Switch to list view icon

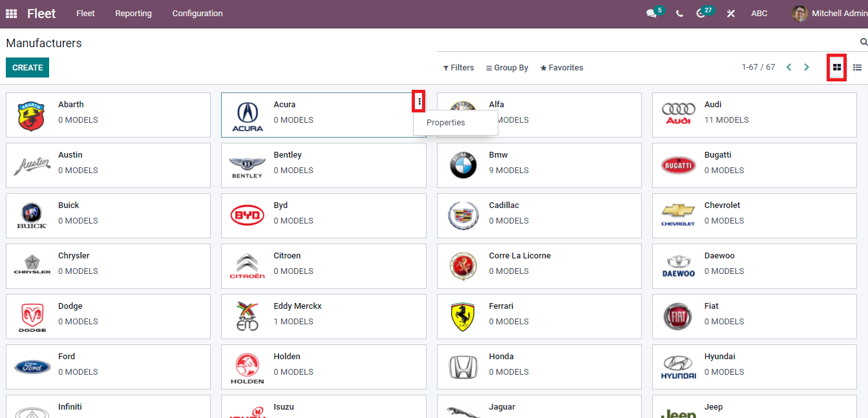coord(858,67)
